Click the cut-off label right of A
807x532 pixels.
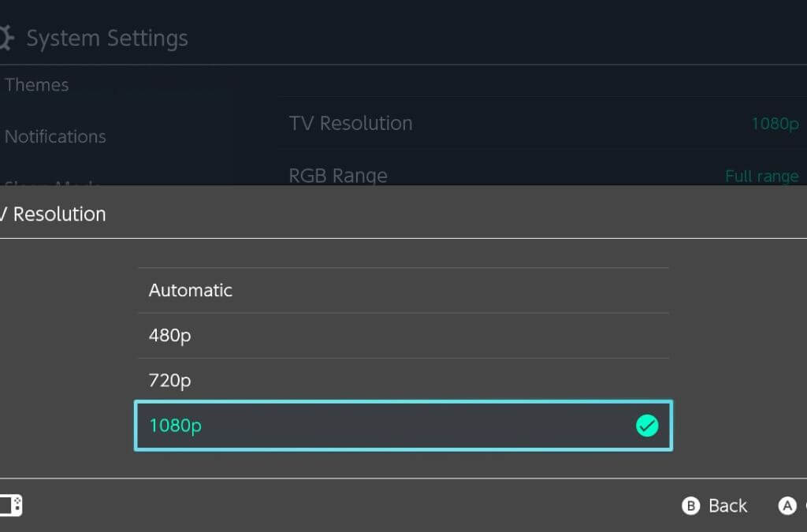(x=804, y=506)
